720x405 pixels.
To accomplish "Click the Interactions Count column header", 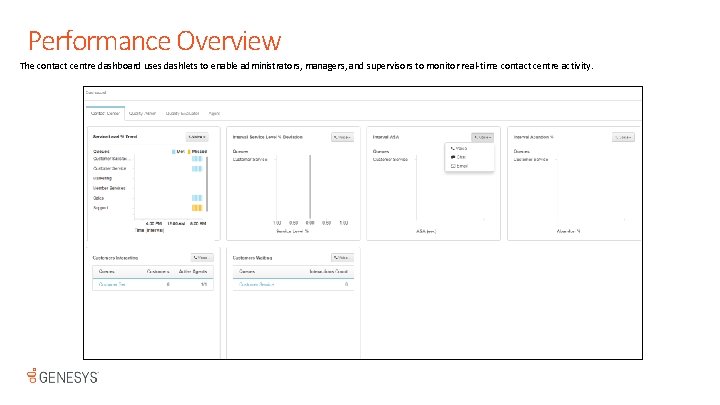I will pos(328,271).
